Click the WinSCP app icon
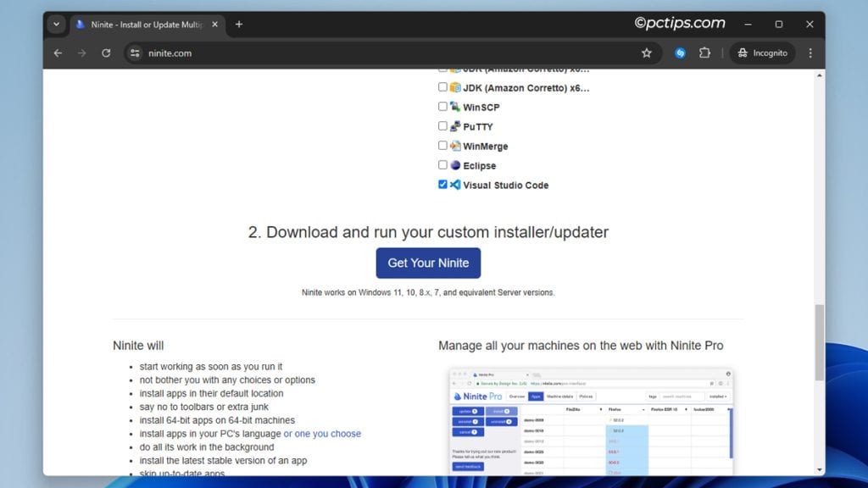The height and width of the screenshot is (488, 868). coord(453,106)
